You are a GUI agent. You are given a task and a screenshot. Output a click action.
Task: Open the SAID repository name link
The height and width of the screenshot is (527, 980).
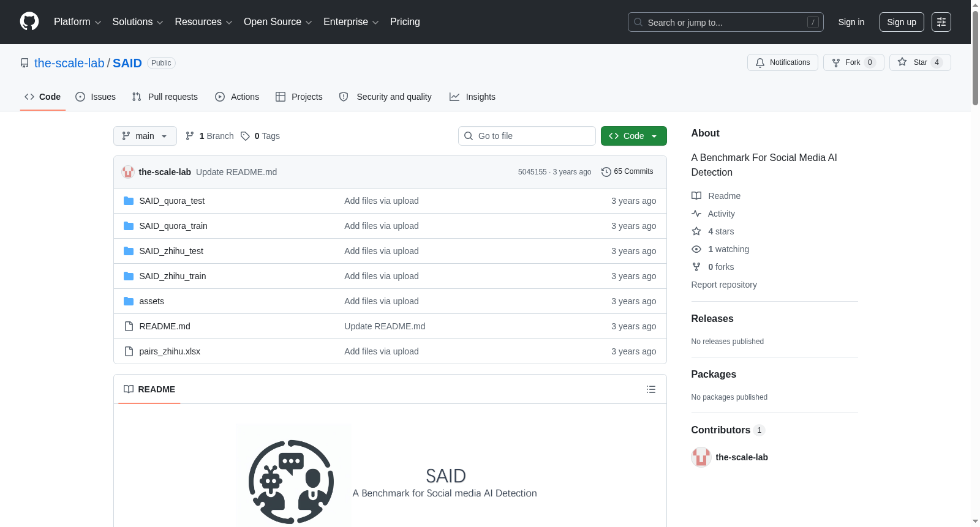tap(127, 63)
